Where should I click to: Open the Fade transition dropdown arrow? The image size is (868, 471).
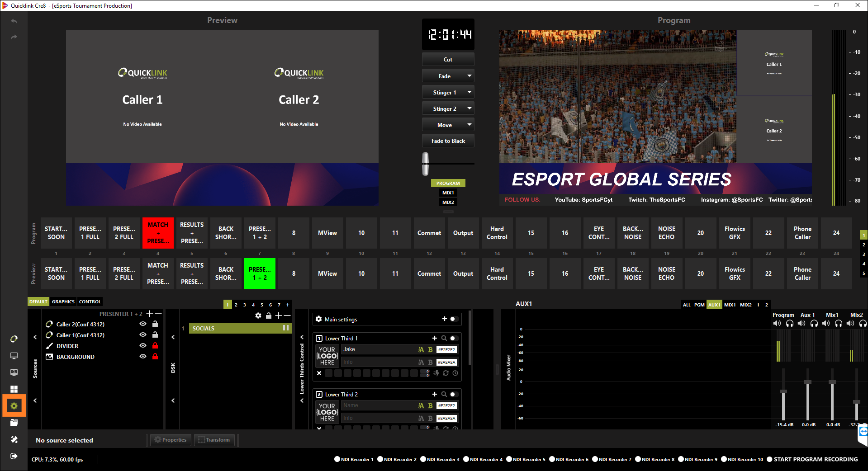469,76
